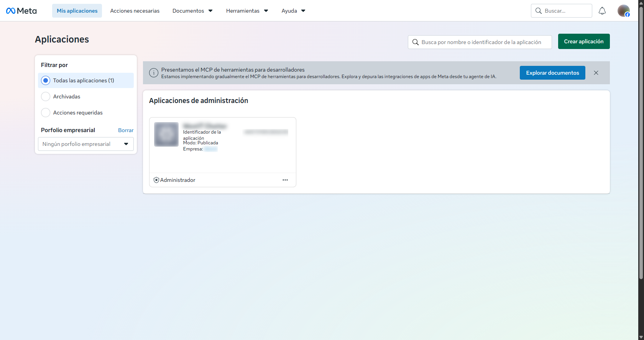
Task: Click the info icon in the MCP banner
Action: pyautogui.click(x=154, y=73)
